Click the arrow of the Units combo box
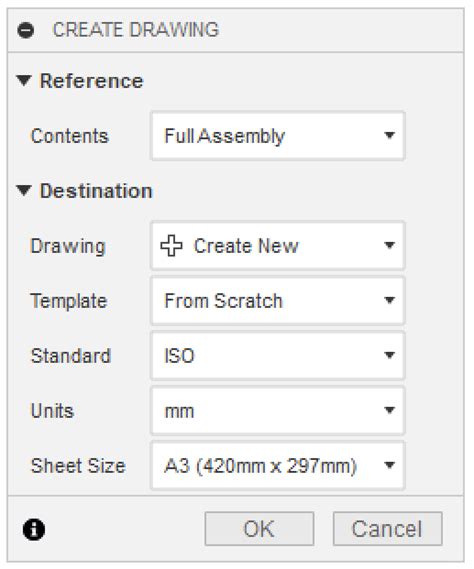 pos(389,410)
